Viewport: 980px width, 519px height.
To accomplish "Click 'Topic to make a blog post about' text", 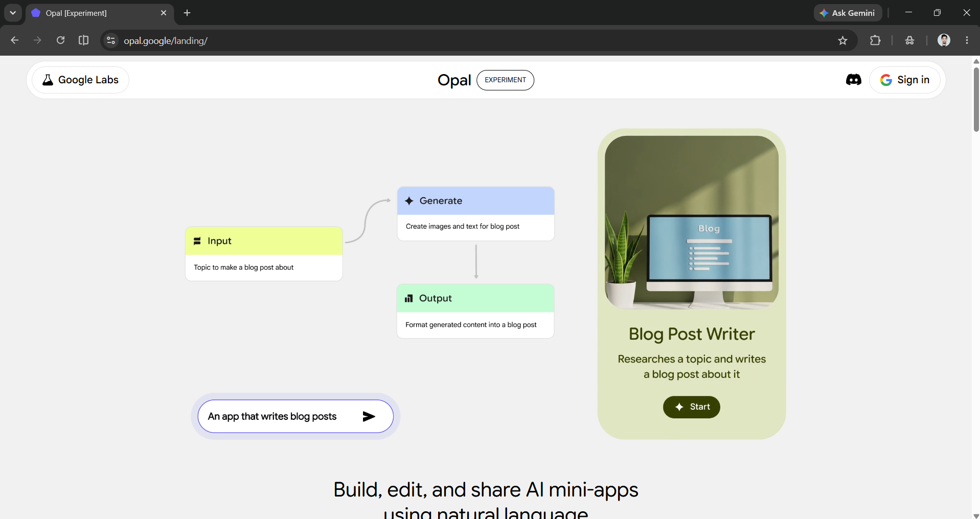I will tap(243, 267).
